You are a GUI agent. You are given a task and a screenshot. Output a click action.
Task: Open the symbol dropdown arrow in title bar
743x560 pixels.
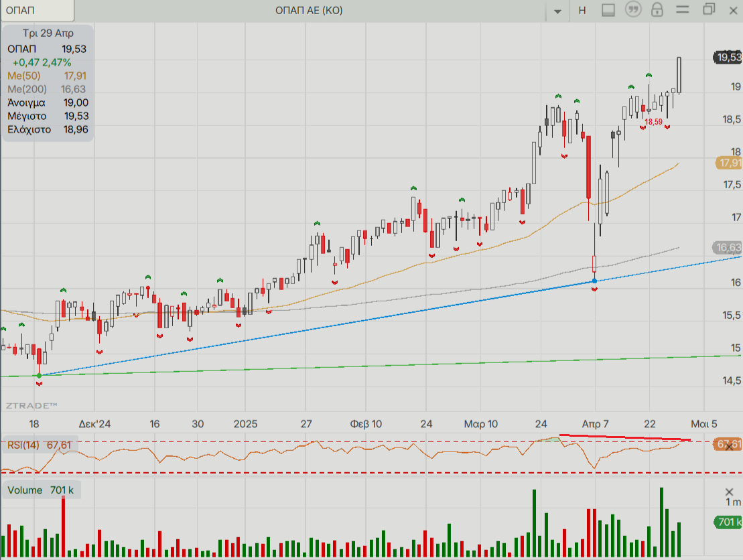click(557, 11)
